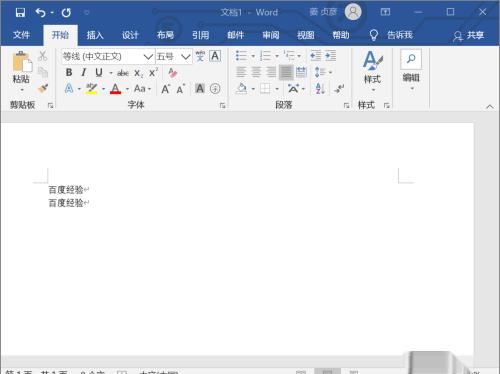Image resolution: width=500 pixels, height=374 pixels.
Task: Click the Cut scissors icon
Action: pyautogui.click(x=43, y=56)
